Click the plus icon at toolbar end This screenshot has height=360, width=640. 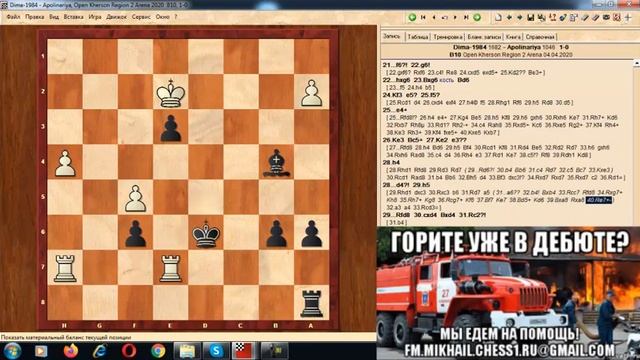(x=628, y=17)
